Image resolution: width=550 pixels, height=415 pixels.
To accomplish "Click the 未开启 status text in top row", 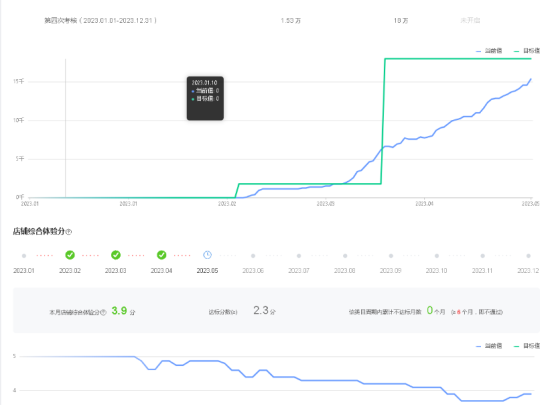I will 470,20.
